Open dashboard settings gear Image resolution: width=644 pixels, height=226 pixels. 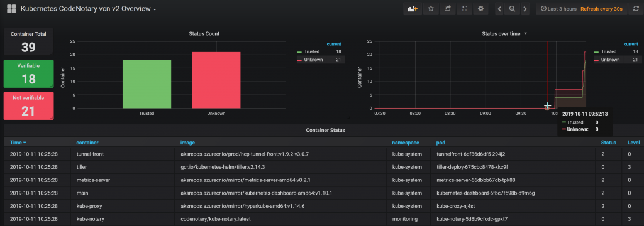click(480, 9)
